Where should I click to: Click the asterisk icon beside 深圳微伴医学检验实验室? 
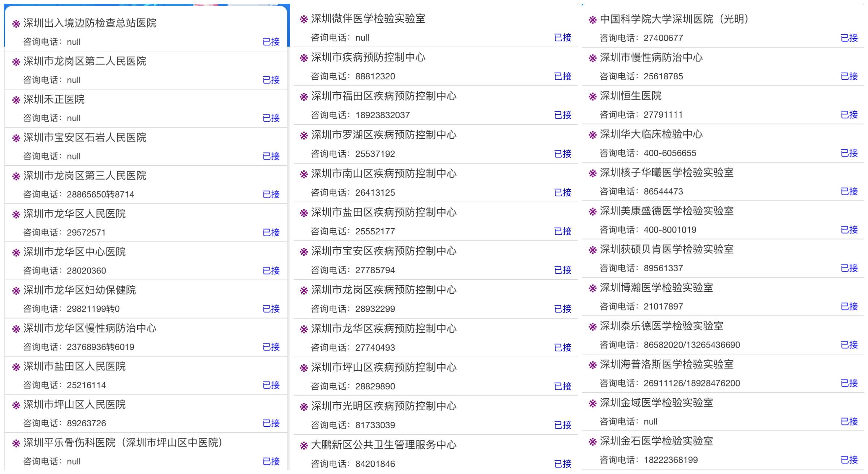[x=304, y=19]
